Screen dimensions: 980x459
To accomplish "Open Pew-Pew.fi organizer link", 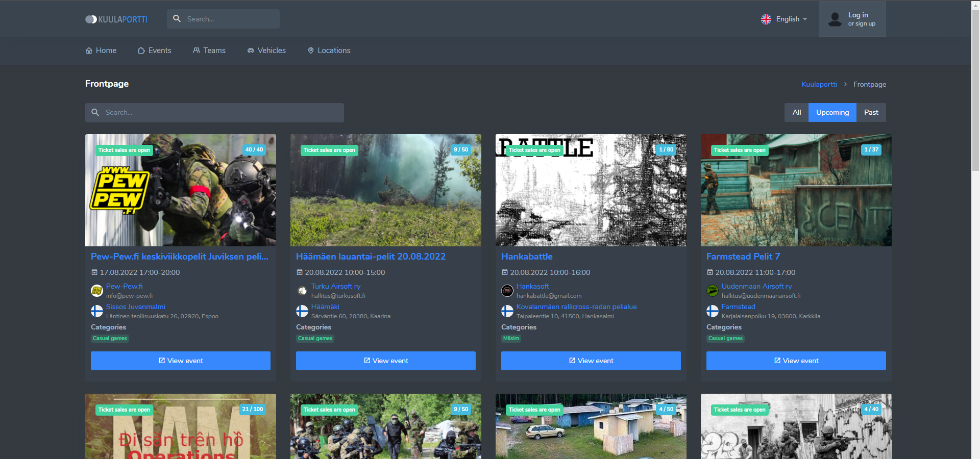I will click(x=125, y=286).
